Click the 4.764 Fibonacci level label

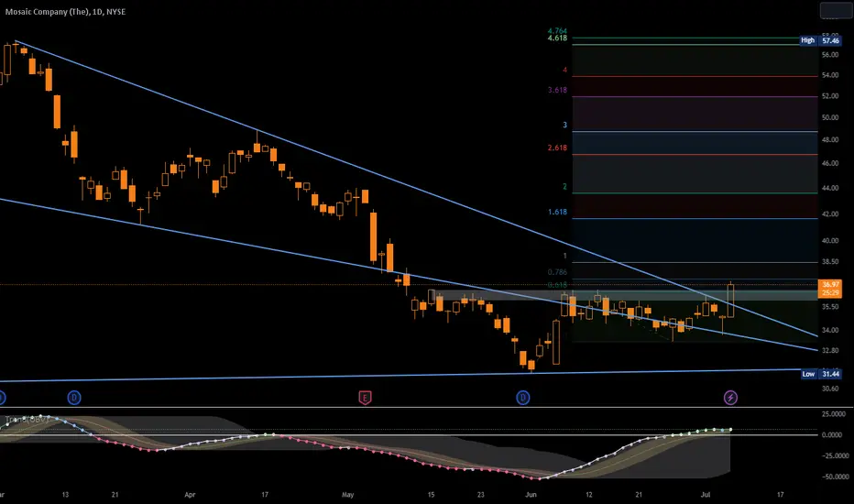click(557, 31)
